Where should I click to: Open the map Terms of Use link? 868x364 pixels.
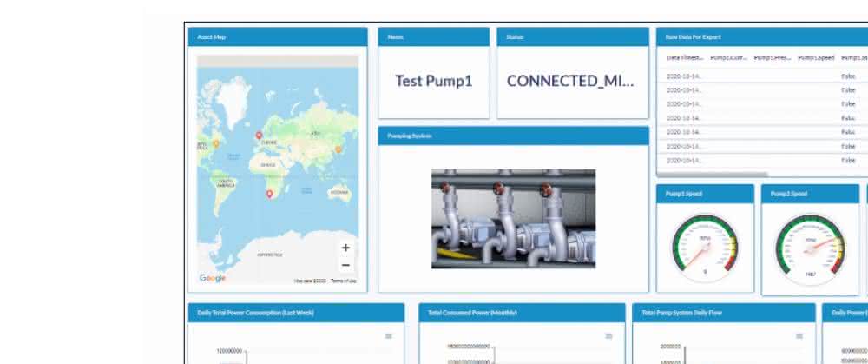343,281
